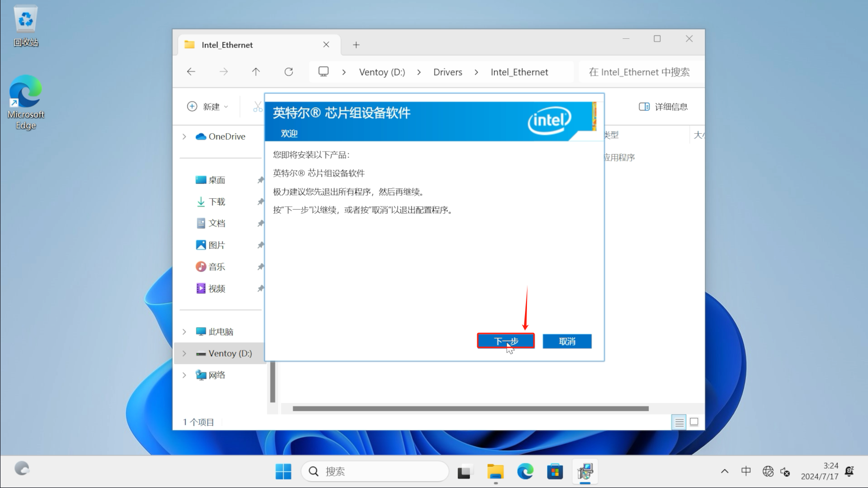Click the muted volume tray icon
This screenshot has width=868, height=488.
click(785, 472)
